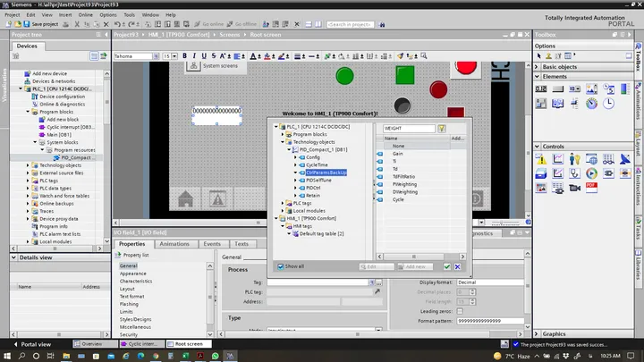The height and width of the screenshot is (362, 644).
Task: Click the Save project icon
Action: click(x=27, y=24)
